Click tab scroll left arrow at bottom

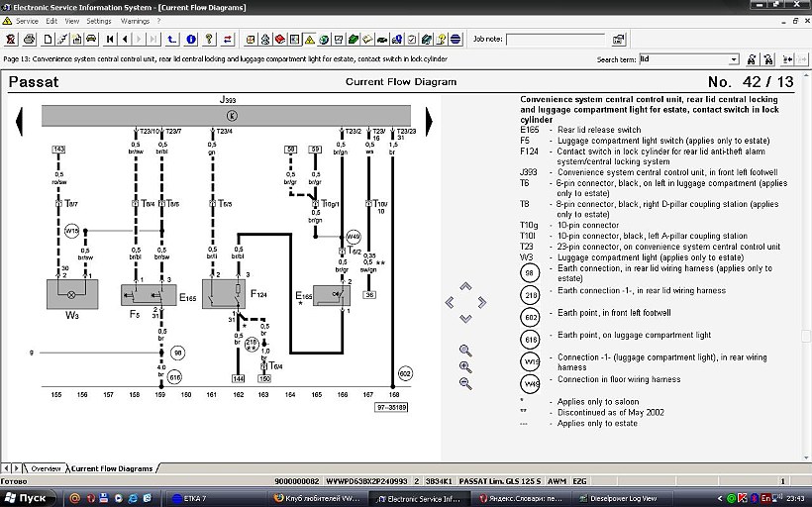(x=6, y=468)
